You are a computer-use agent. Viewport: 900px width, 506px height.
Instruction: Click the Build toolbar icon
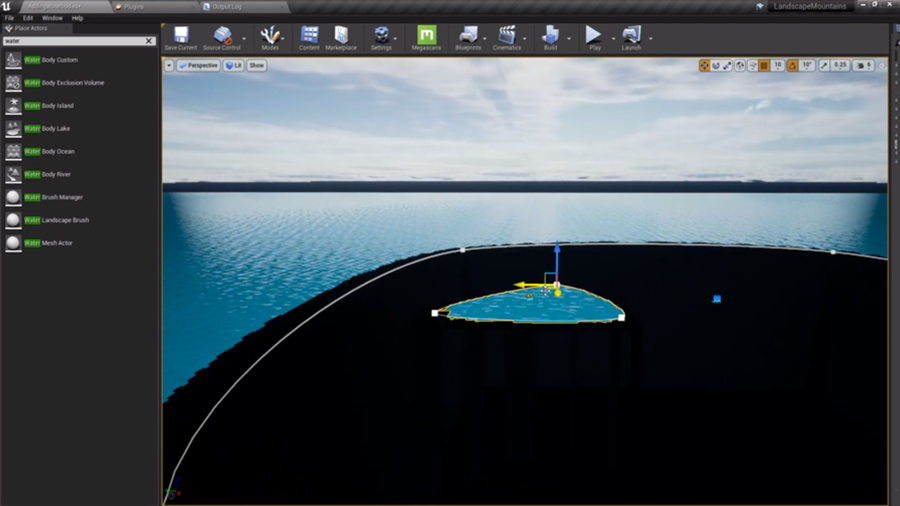(550, 35)
